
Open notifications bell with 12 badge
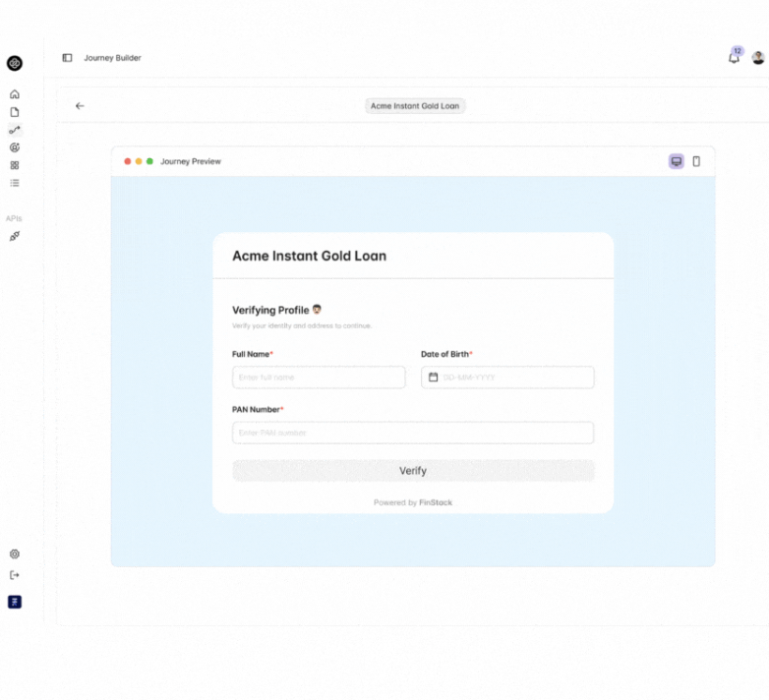pyautogui.click(x=734, y=58)
